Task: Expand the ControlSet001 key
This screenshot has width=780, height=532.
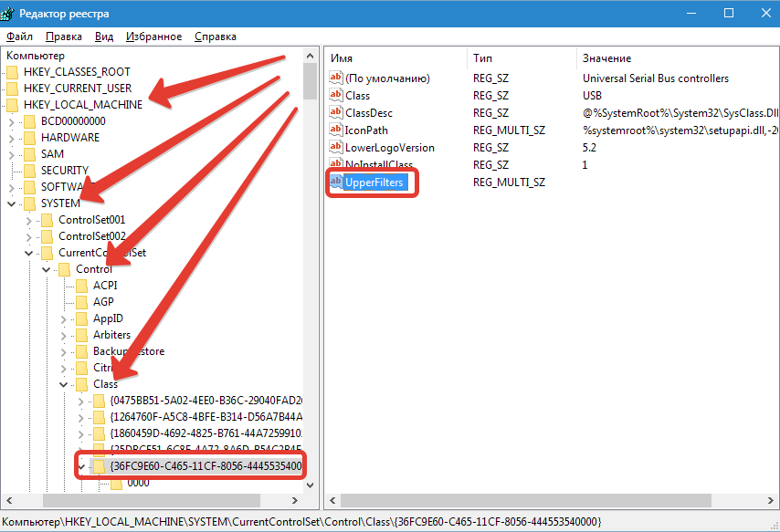Action: coord(29,220)
